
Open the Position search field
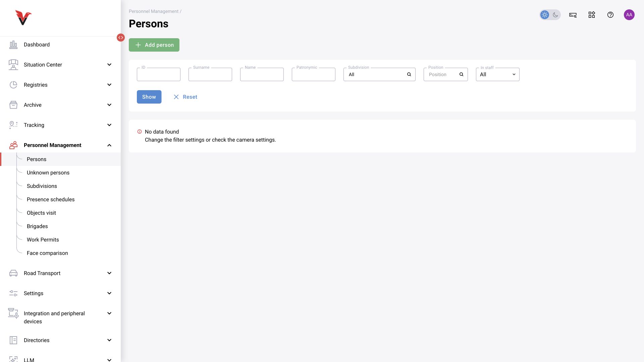pyautogui.click(x=446, y=74)
